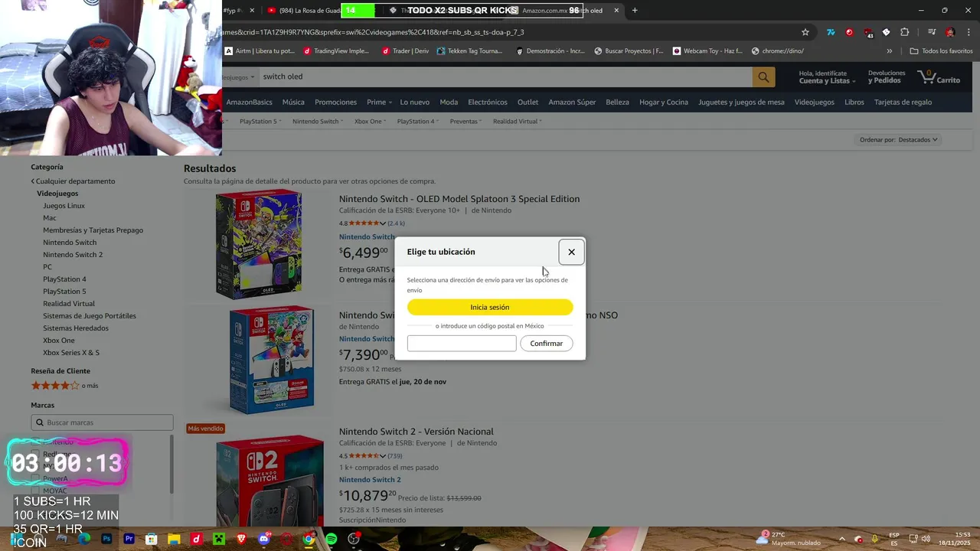Open the Trader | Deriv bookmark

coord(406,51)
